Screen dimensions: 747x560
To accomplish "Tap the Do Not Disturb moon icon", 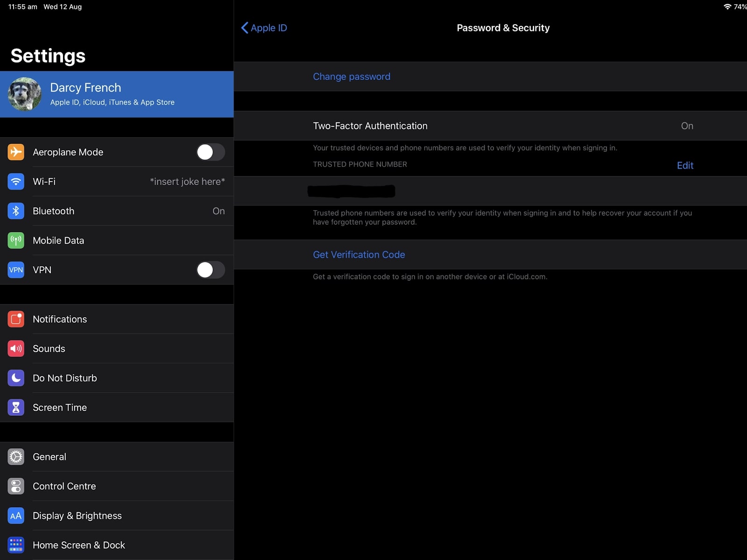I will (16, 378).
